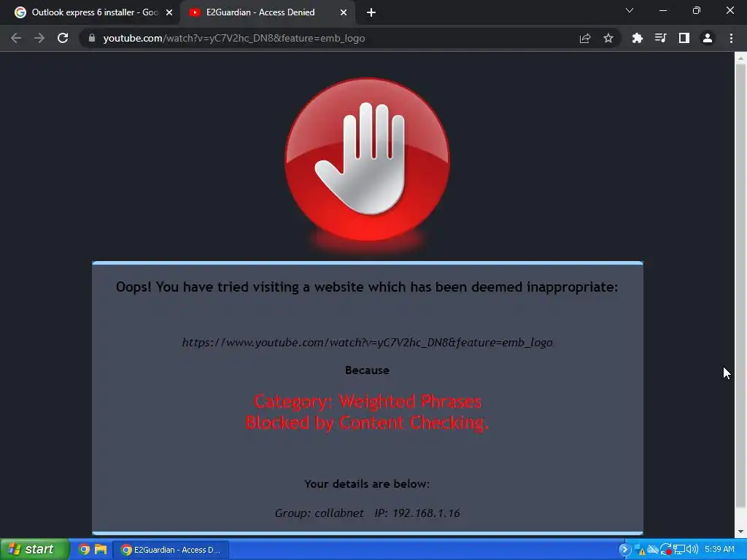Screen dimensions: 747x560
Task: Open the Windows Start menu
Action: (34, 550)
